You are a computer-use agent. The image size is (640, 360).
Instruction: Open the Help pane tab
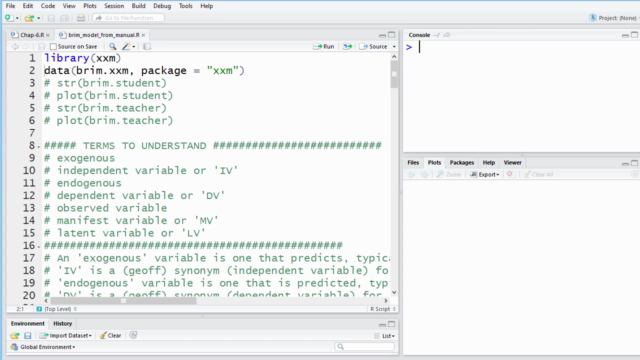pos(489,162)
